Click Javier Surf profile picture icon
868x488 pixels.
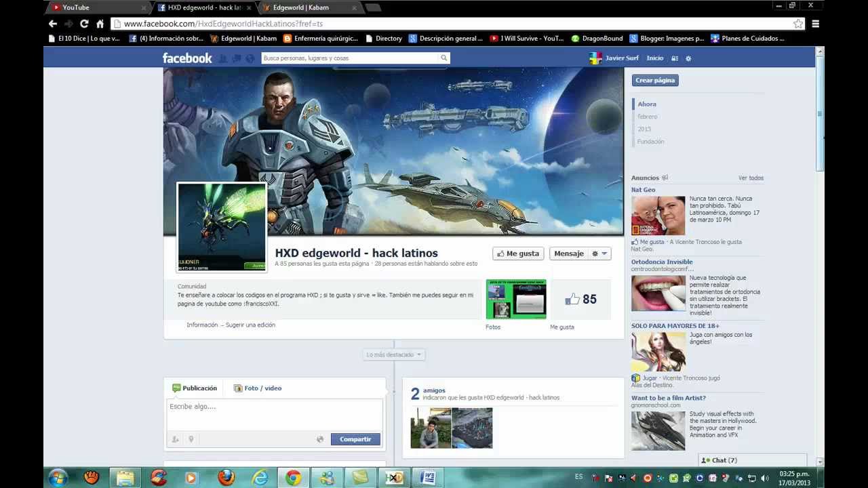tap(595, 58)
